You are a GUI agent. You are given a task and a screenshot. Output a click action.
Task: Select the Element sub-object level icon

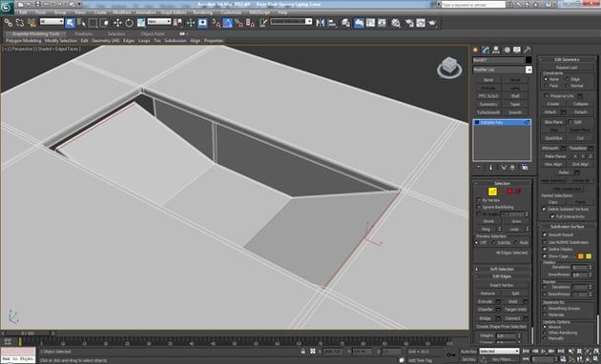tap(518, 192)
